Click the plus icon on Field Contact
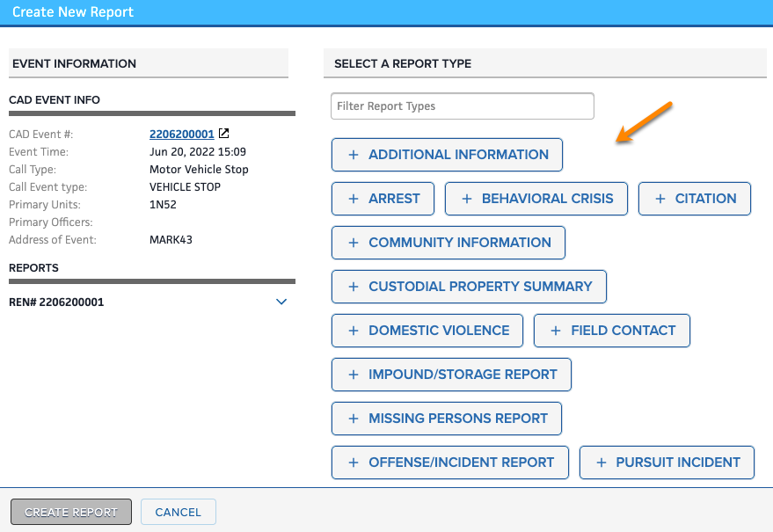Screen dimensions: 773x532 [x=556, y=331]
